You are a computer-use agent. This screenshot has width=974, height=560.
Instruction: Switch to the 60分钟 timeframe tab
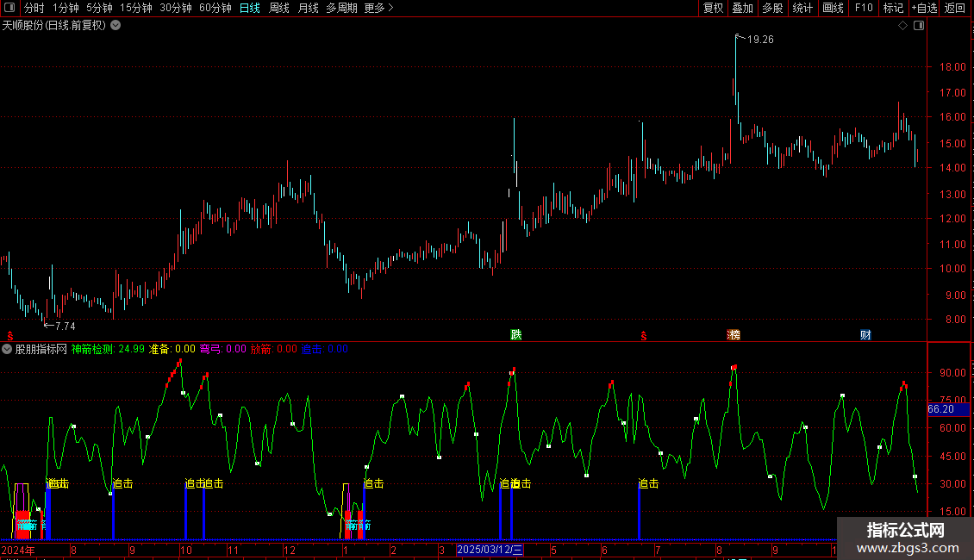(215, 8)
